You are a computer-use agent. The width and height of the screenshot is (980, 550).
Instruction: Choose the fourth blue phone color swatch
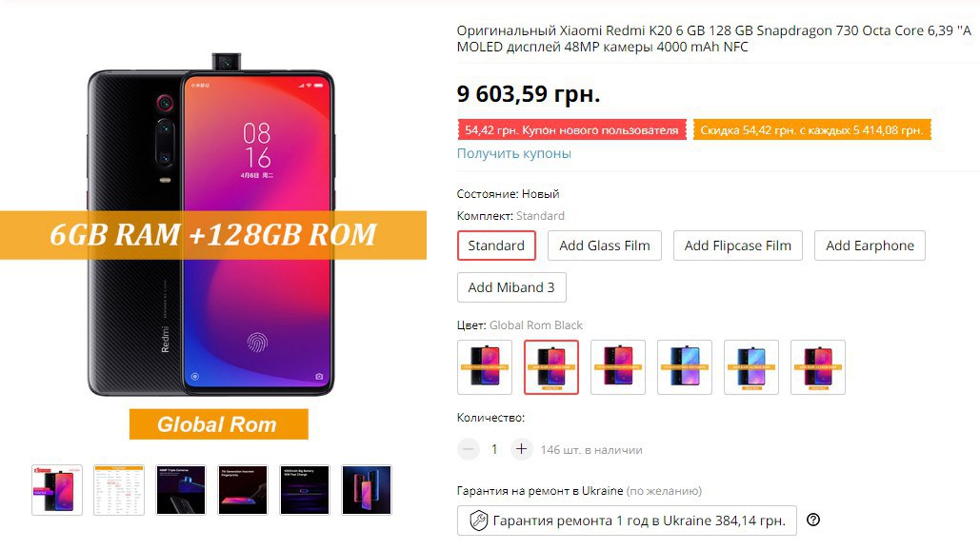(x=685, y=367)
